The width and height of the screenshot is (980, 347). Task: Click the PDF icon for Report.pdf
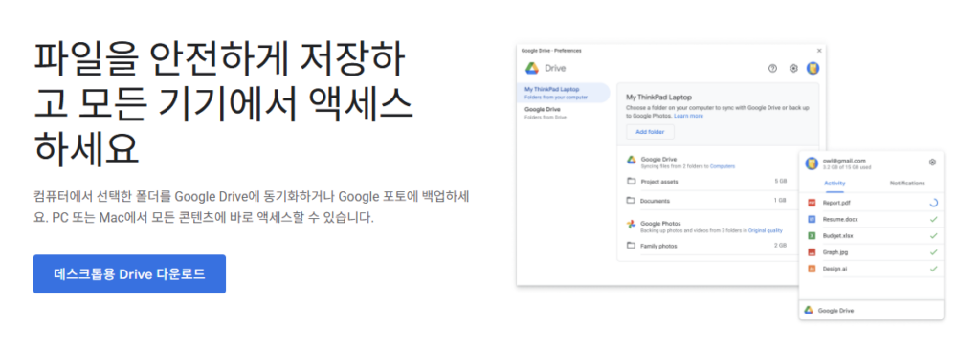(812, 203)
